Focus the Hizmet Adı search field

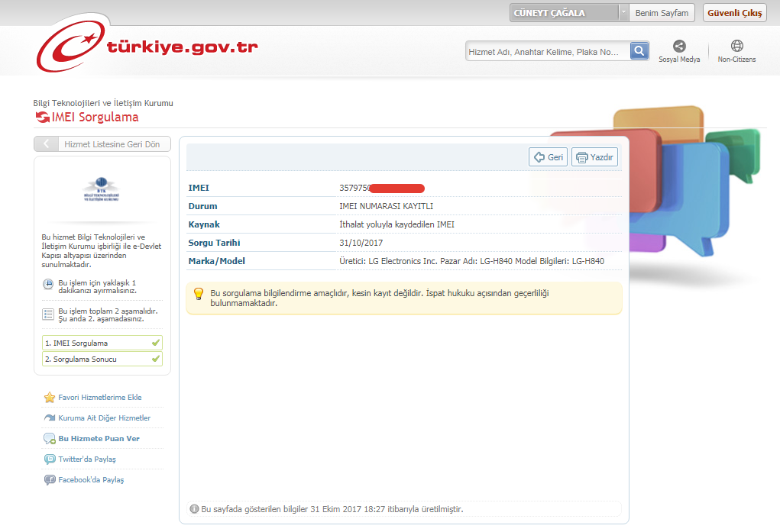pyautogui.click(x=548, y=51)
